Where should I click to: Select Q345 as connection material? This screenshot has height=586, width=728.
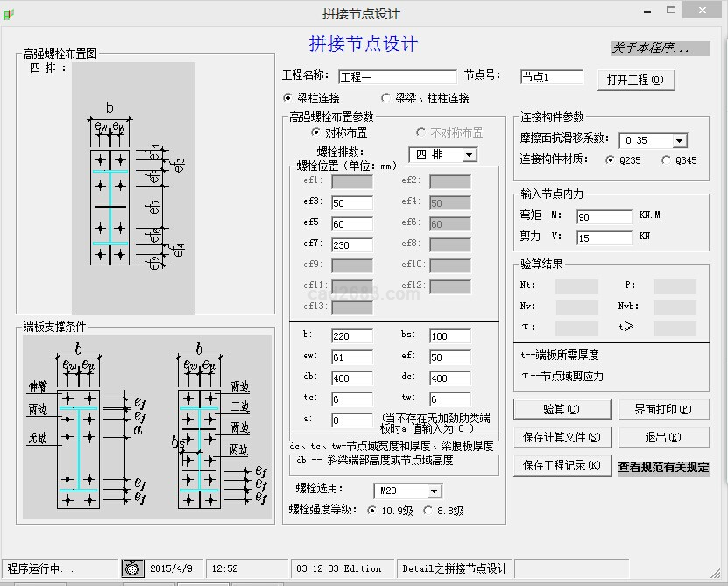coord(667,160)
